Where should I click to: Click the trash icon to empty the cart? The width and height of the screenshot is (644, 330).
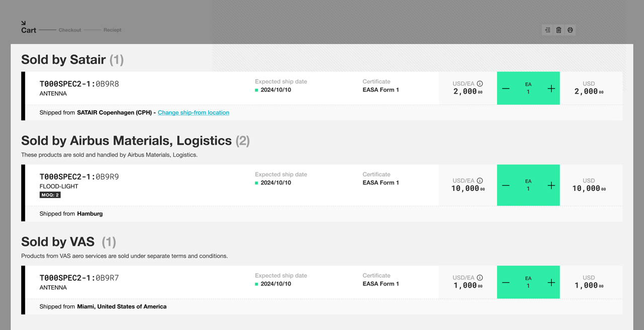pyautogui.click(x=558, y=30)
